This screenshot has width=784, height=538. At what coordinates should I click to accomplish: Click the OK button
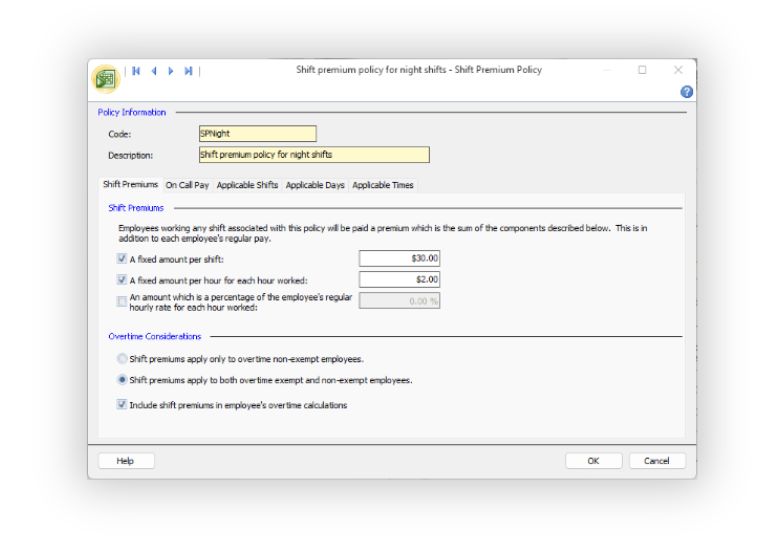click(594, 460)
